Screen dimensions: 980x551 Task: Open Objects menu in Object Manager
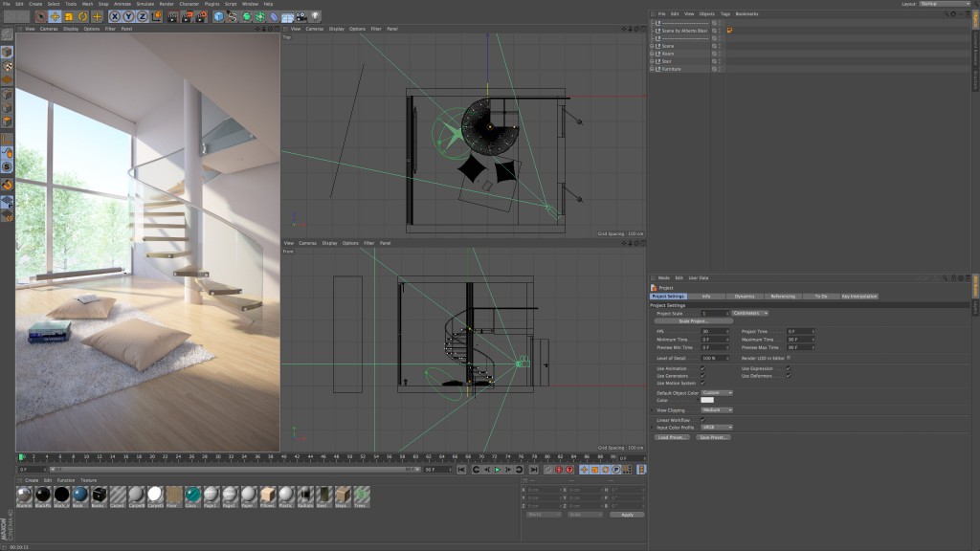pyautogui.click(x=707, y=13)
